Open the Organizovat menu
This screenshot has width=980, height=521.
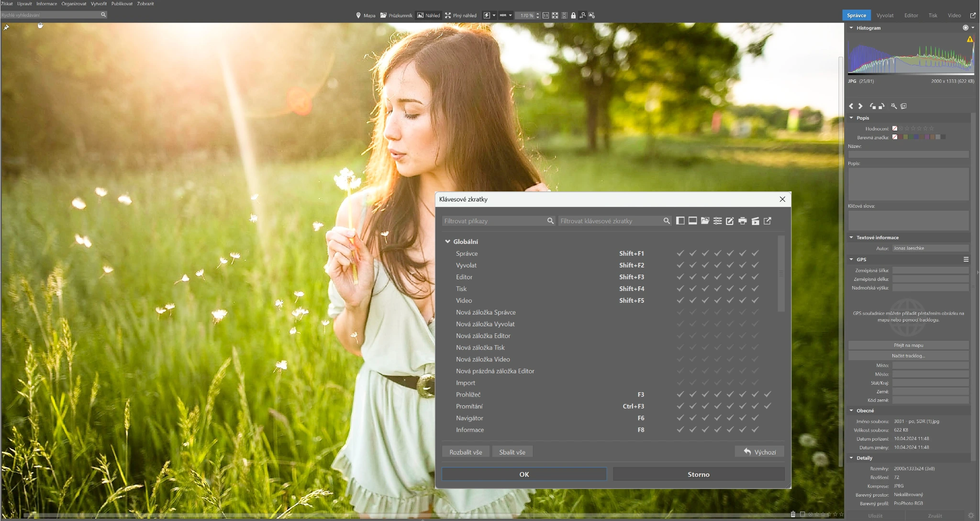(x=74, y=3)
